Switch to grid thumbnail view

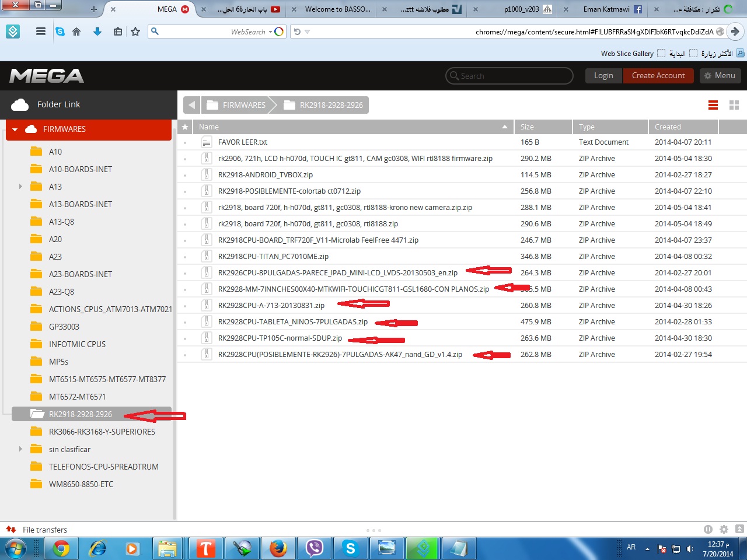coord(734,105)
